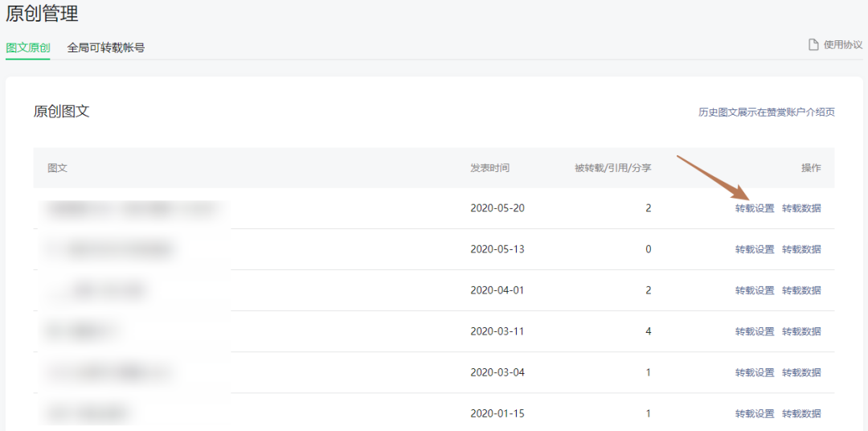The height and width of the screenshot is (431, 868).
Task: Click 历史图文展示在赞赏账户介绍页 link
Action: (766, 112)
